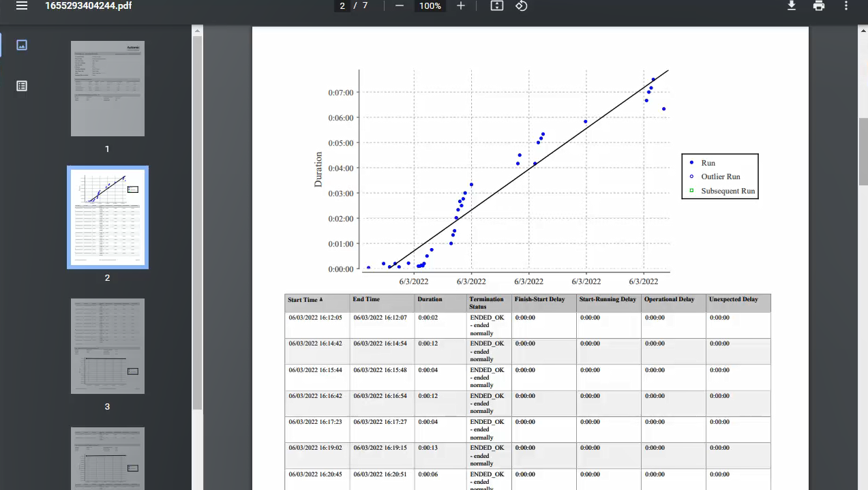Click the fit to page icon

point(497,5)
